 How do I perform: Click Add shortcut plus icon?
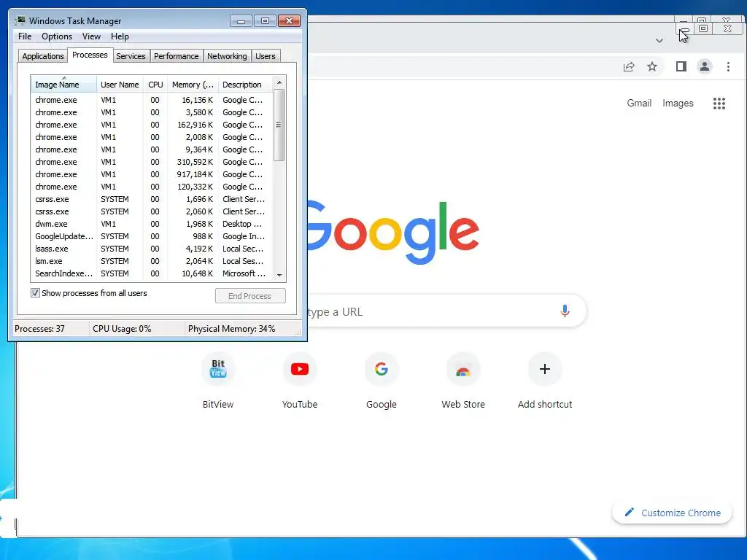(x=545, y=369)
